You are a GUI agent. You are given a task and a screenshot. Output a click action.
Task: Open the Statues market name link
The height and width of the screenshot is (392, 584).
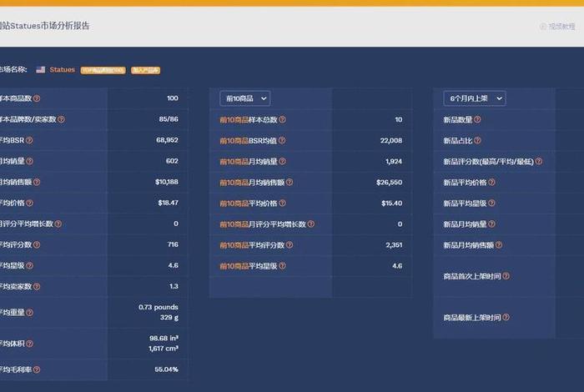point(63,69)
